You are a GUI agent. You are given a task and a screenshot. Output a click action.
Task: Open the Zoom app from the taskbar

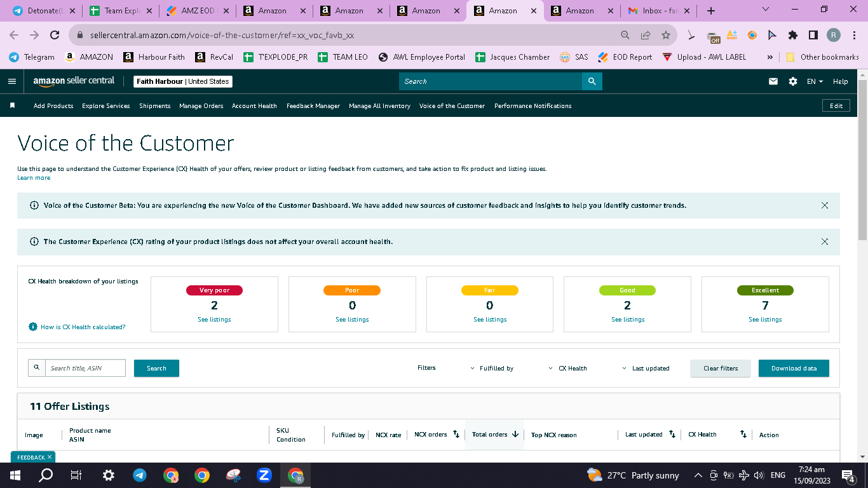coord(264,475)
